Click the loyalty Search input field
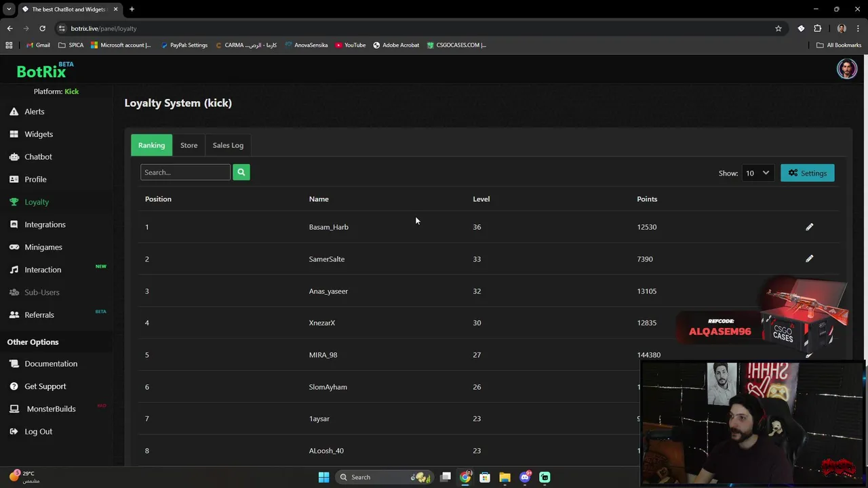The width and height of the screenshot is (868, 488). point(185,172)
